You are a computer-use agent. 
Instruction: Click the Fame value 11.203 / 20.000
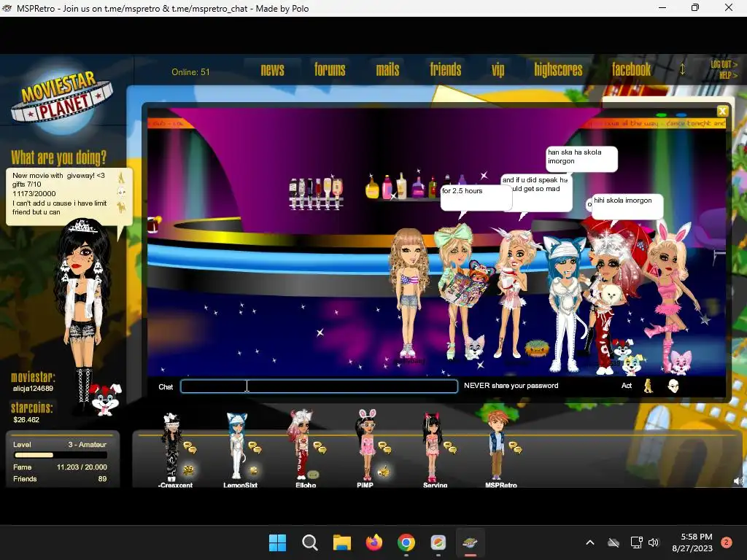tap(82, 467)
